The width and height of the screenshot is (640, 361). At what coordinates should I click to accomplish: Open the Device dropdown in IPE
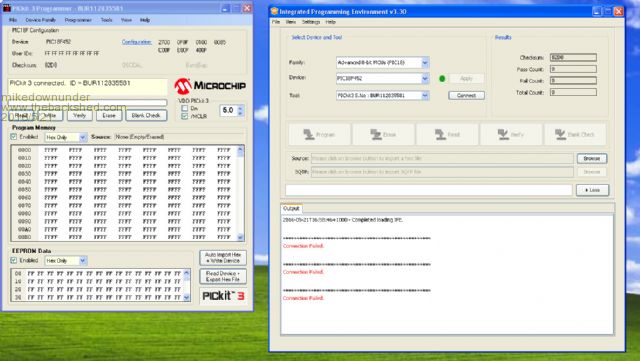coord(425,78)
